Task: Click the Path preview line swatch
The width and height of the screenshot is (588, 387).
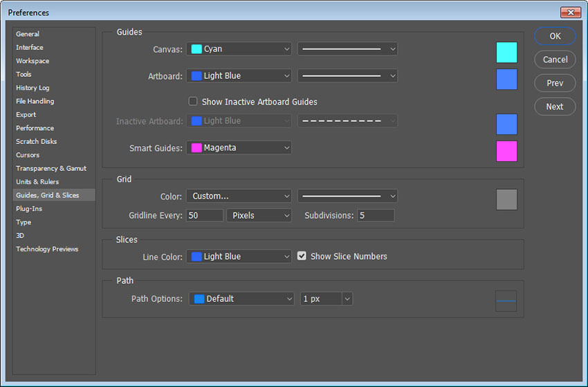Action: point(506,301)
